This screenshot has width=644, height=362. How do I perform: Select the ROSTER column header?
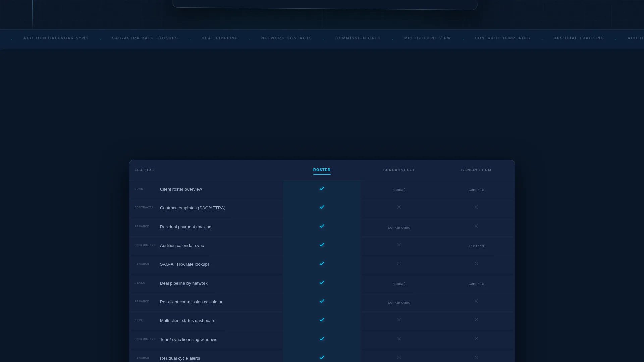coord(322,170)
